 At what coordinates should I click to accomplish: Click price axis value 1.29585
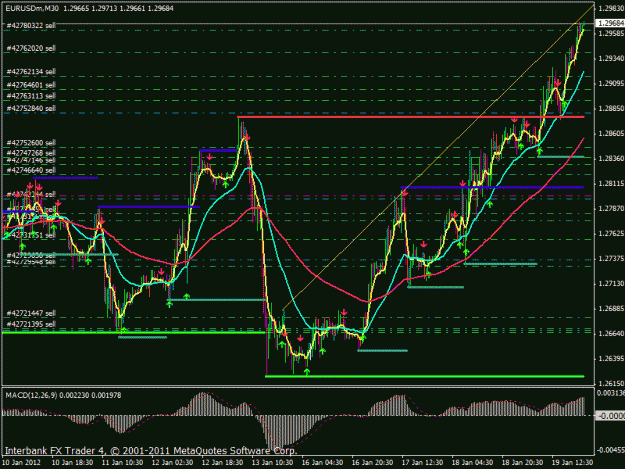[611, 33]
